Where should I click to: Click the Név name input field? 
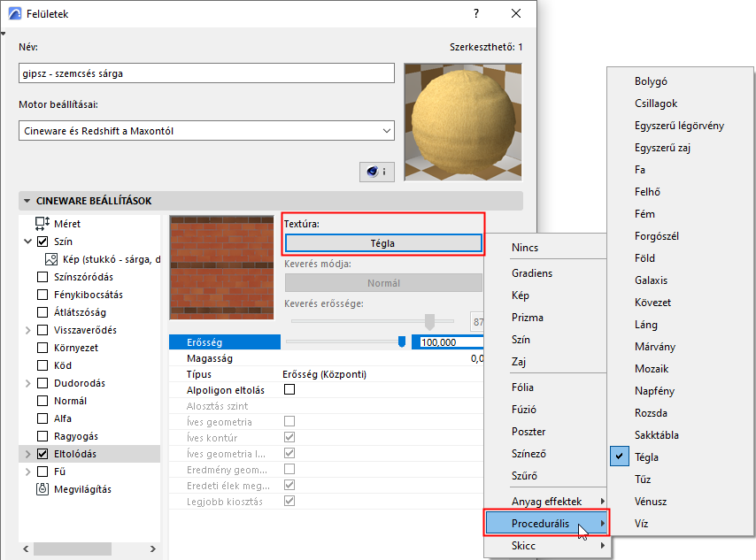click(x=206, y=73)
